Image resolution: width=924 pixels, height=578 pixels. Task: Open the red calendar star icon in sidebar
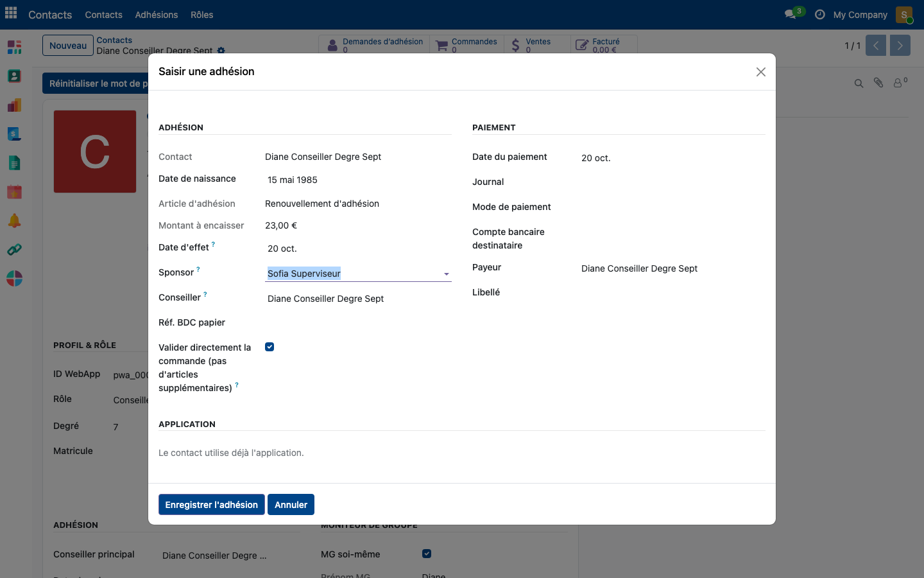[x=14, y=191]
